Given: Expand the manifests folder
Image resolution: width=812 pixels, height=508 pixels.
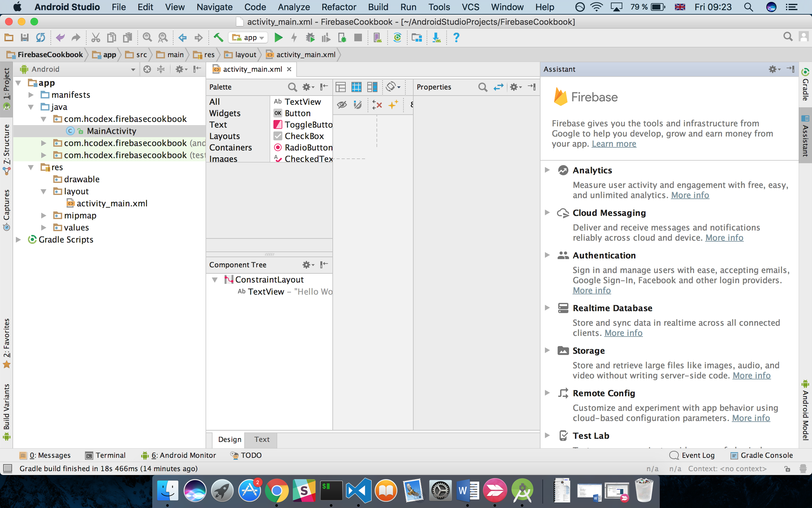Looking at the screenshot, I should point(31,95).
